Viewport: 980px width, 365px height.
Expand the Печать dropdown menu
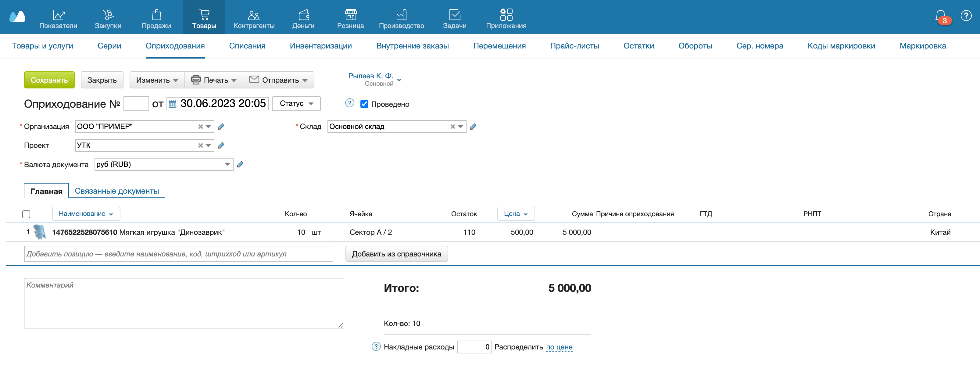pyautogui.click(x=214, y=80)
